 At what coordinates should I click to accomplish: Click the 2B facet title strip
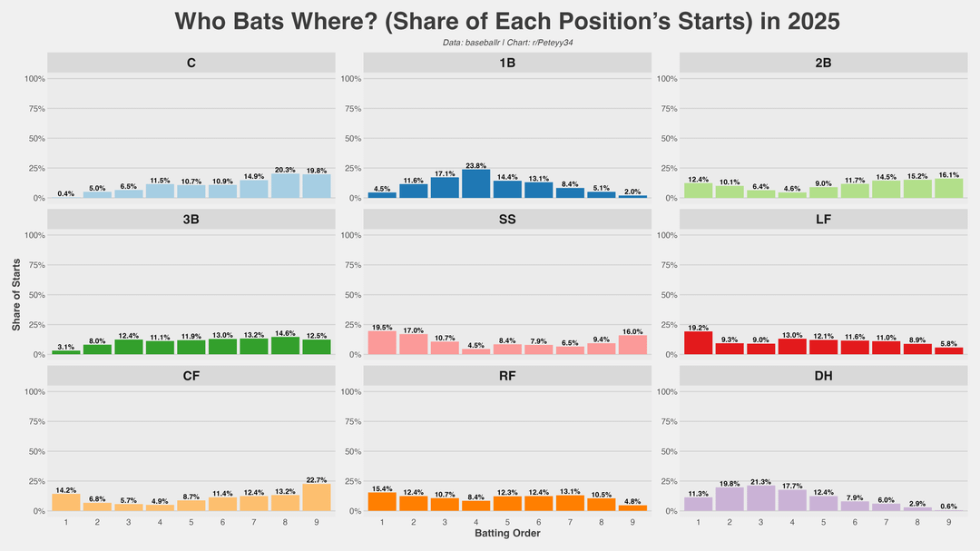(824, 63)
